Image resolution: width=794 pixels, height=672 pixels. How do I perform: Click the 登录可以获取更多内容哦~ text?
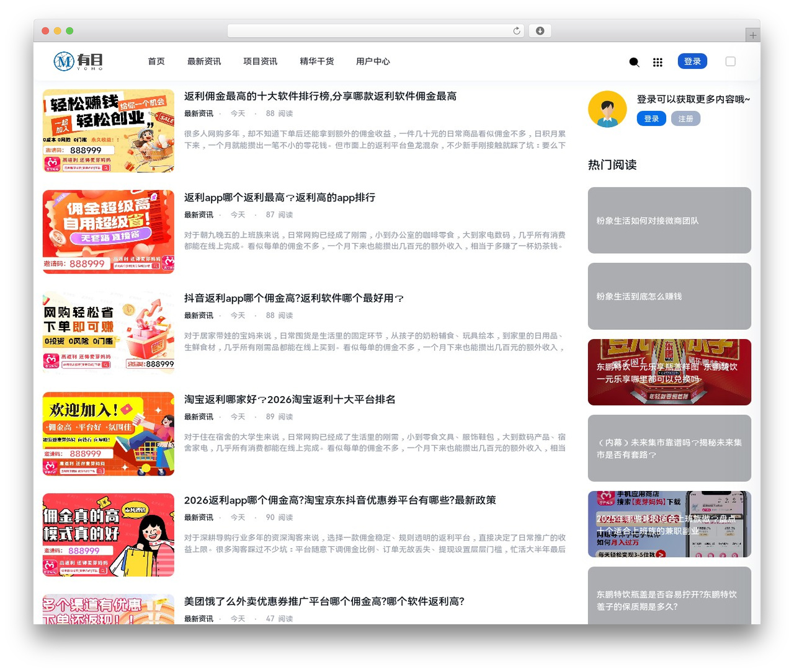tap(693, 99)
